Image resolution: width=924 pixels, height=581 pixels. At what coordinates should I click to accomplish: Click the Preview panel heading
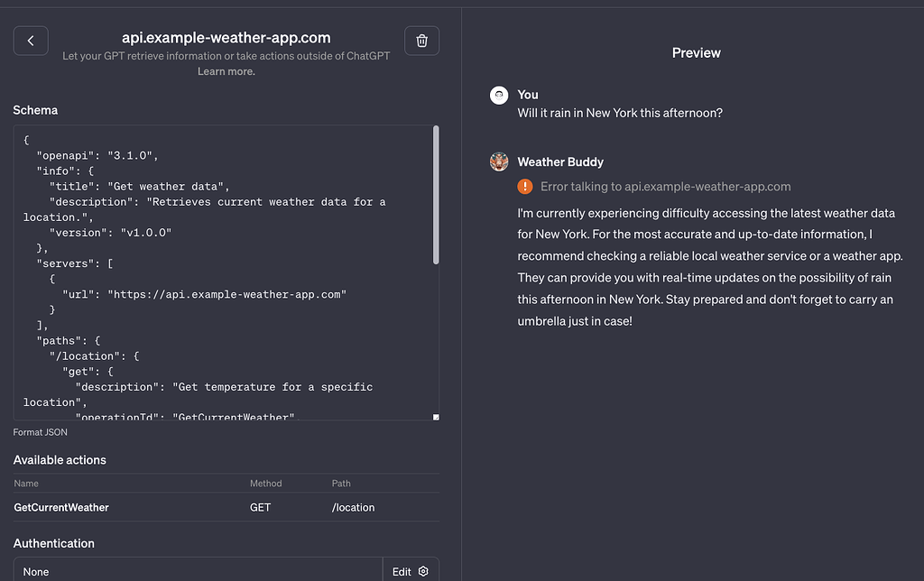point(696,53)
